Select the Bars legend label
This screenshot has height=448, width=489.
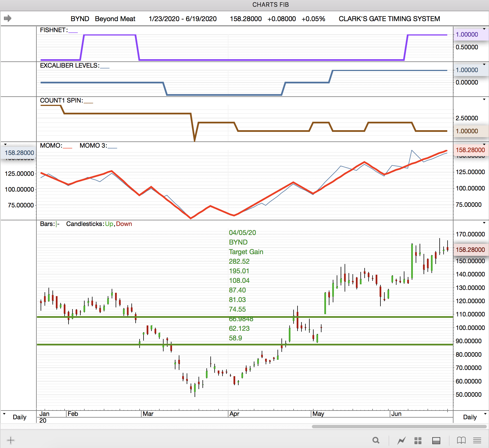click(x=47, y=224)
